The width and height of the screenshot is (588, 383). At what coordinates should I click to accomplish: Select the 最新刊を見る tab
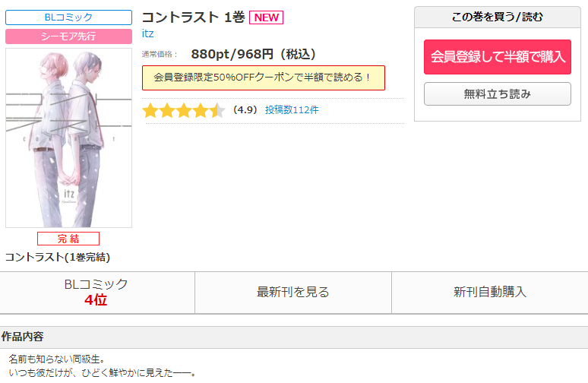(293, 293)
